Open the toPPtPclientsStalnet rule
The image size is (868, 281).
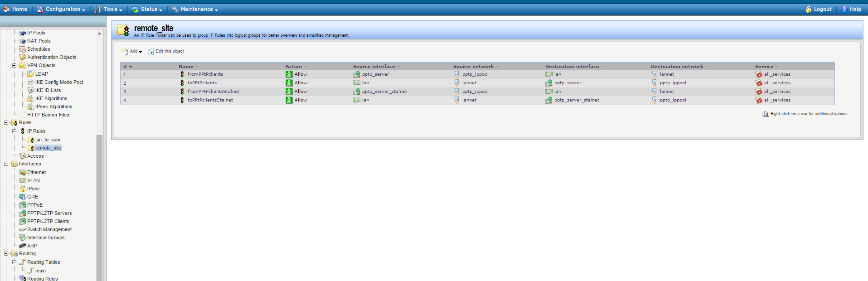tap(210, 100)
